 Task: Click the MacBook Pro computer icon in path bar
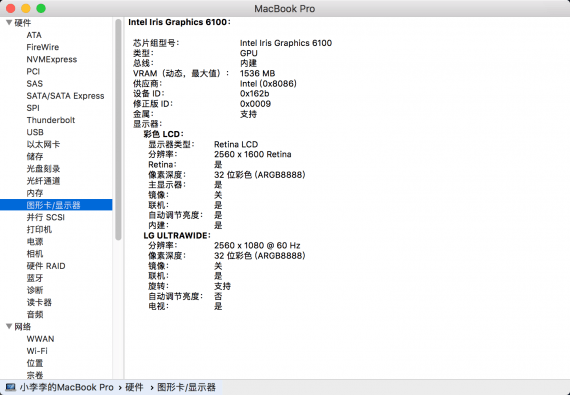(x=11, y=387)
